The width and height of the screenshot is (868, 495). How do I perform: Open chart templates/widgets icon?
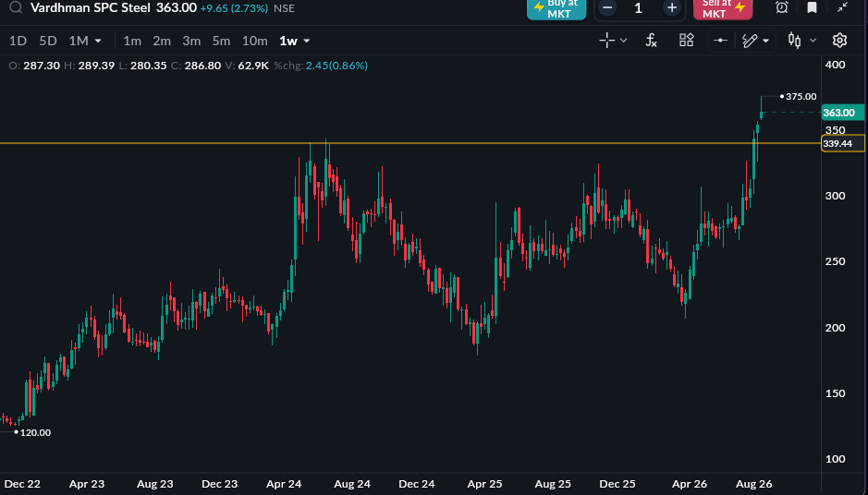point(687,41)
